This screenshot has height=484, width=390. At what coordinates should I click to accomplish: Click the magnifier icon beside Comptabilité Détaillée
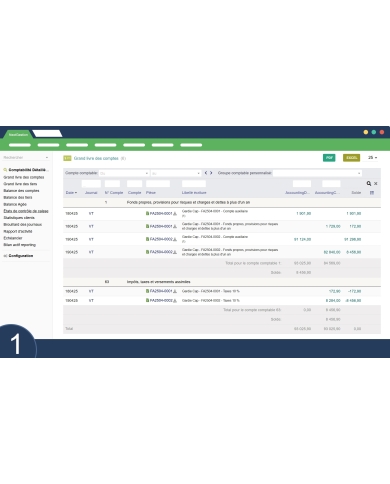click(5, 170)
